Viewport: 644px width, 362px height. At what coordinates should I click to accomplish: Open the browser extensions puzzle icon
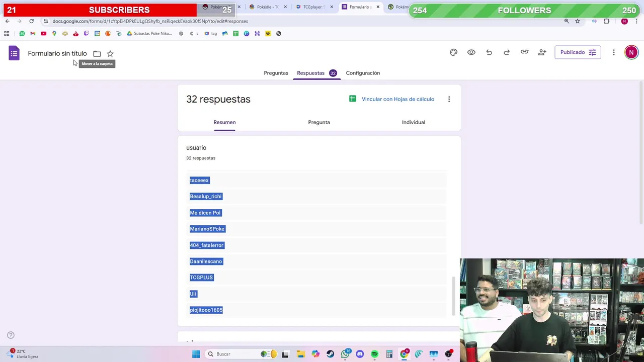(606, 21)
